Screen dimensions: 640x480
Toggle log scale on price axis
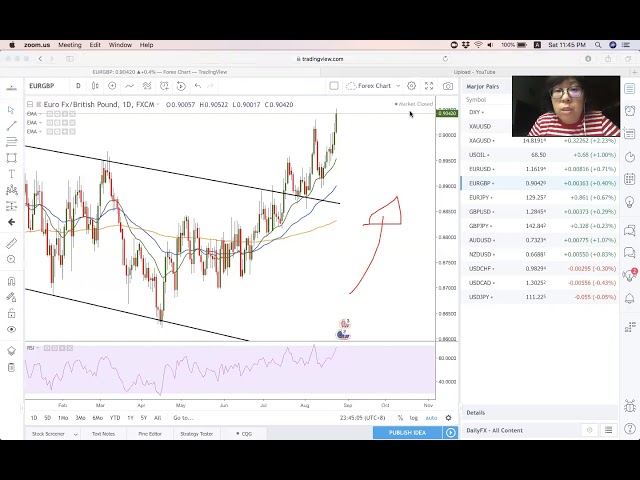414,418
